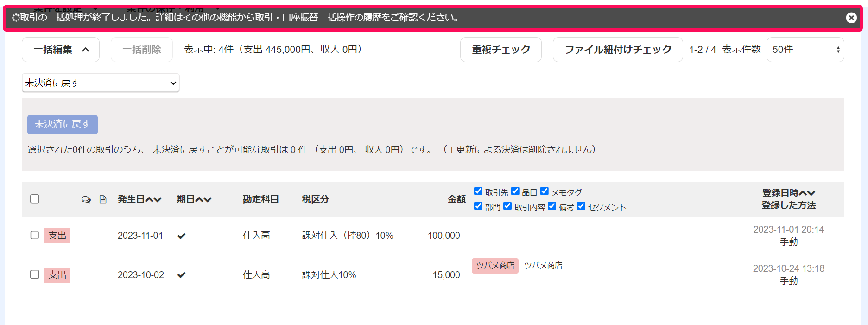This screenshot has width=868, height=325.
Task: Click the blue 未決済に戻す button
Action: click(x=63, y=125)
